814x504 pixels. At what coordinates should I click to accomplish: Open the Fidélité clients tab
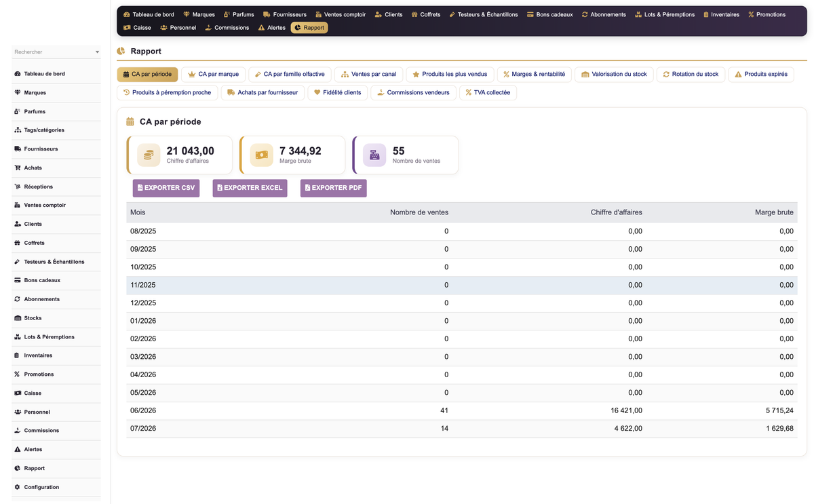(x=337, y=93)
